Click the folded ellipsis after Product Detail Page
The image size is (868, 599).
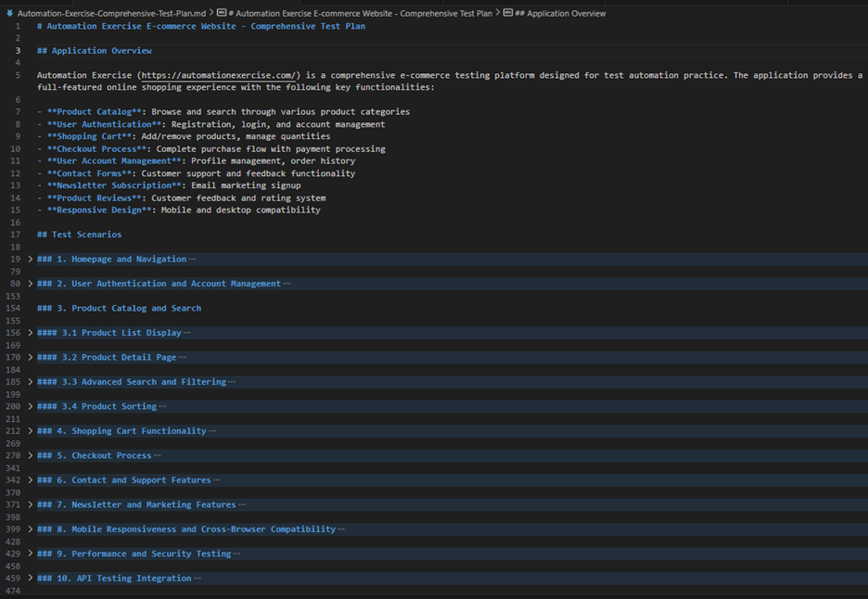(x=182, y=358)
